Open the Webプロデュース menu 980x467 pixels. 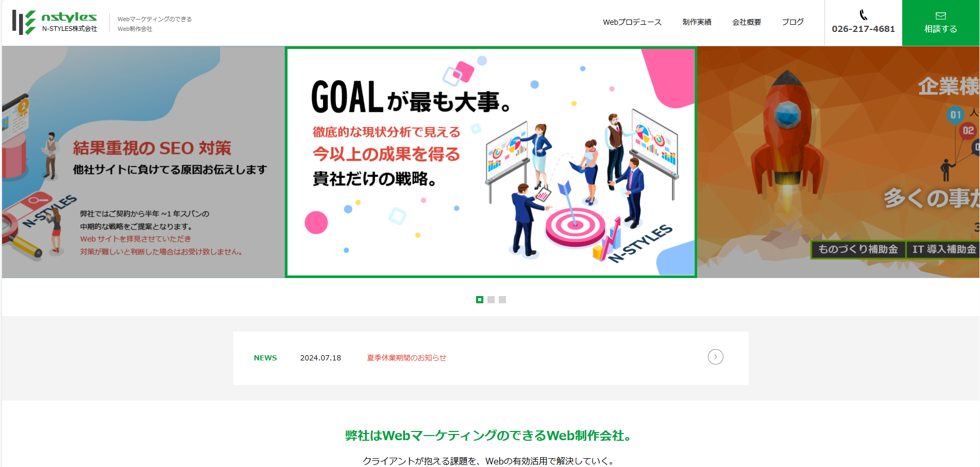tap(632, 22)
